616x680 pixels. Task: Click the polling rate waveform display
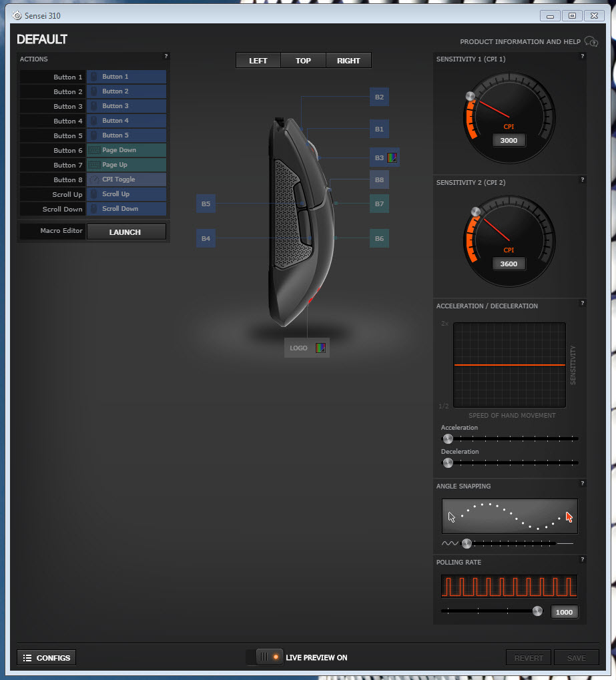pos(509,587)
